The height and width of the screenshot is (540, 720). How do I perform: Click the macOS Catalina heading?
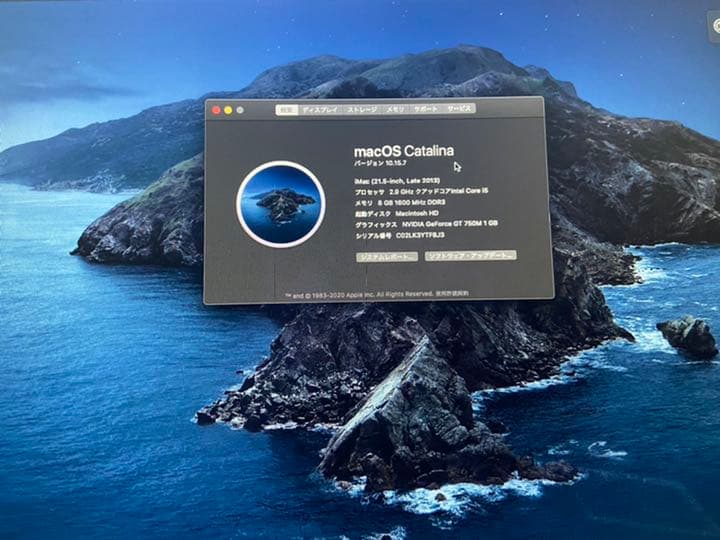(404, 151)
